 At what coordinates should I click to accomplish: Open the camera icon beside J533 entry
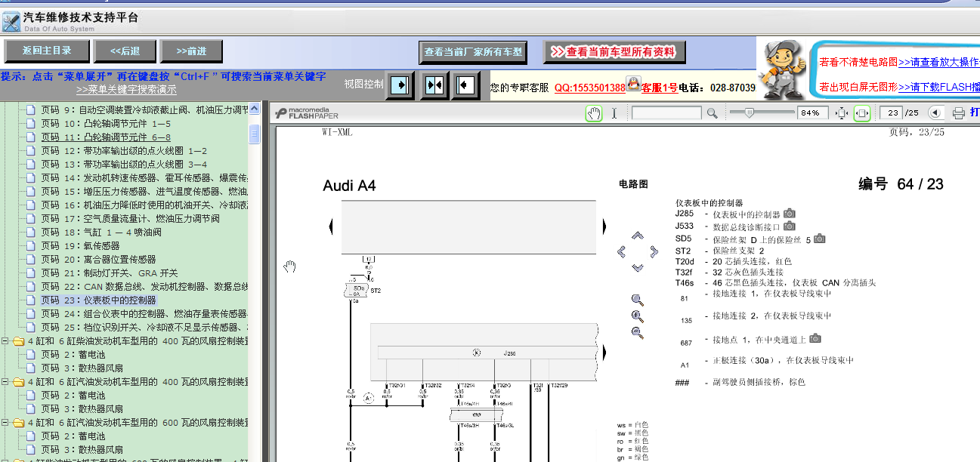790,226
